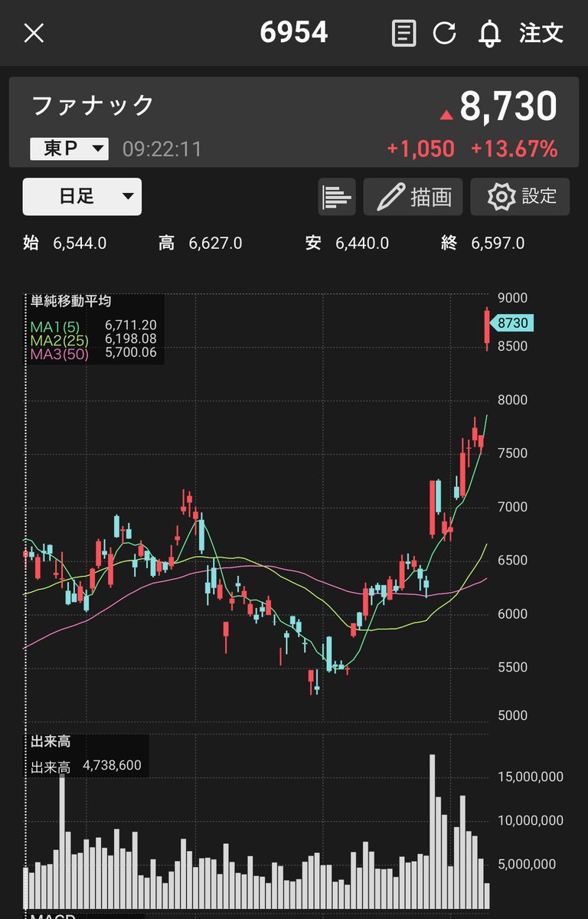Tap the low price 6,440.0
Screen dimensions: 588x919
coord(362,244)
